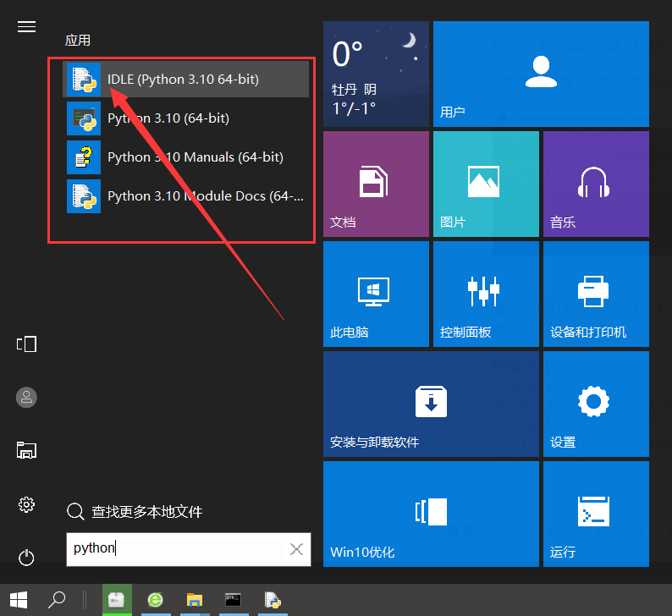This screenshot has height=616, width=672.
Task: Open File Explorer from the taskbar
Action: [x=195, y=600]
